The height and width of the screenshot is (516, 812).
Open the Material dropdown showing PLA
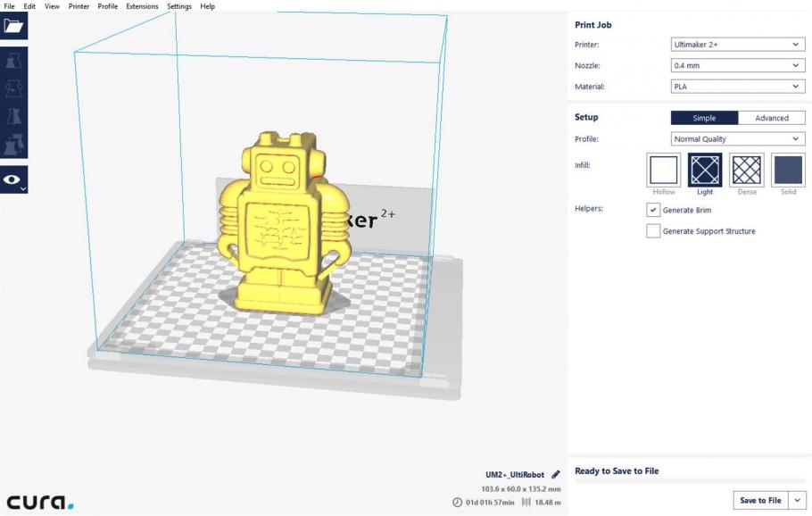(736, 86)
